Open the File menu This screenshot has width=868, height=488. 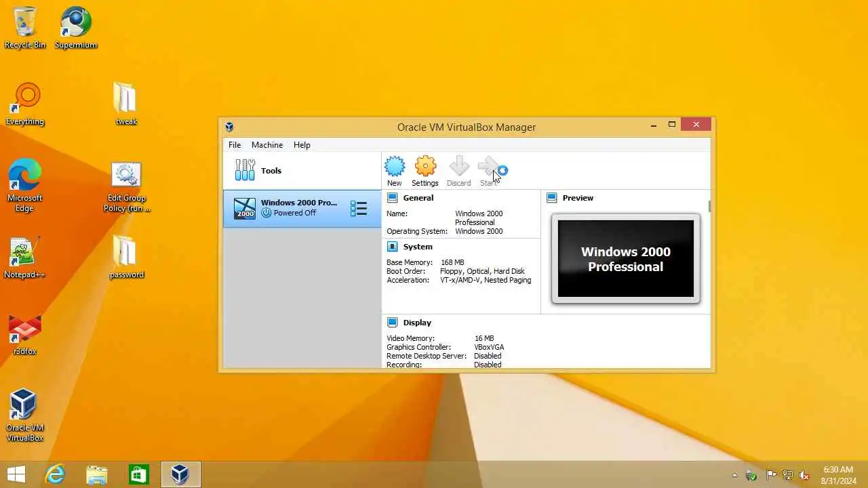tap(235, 145)
